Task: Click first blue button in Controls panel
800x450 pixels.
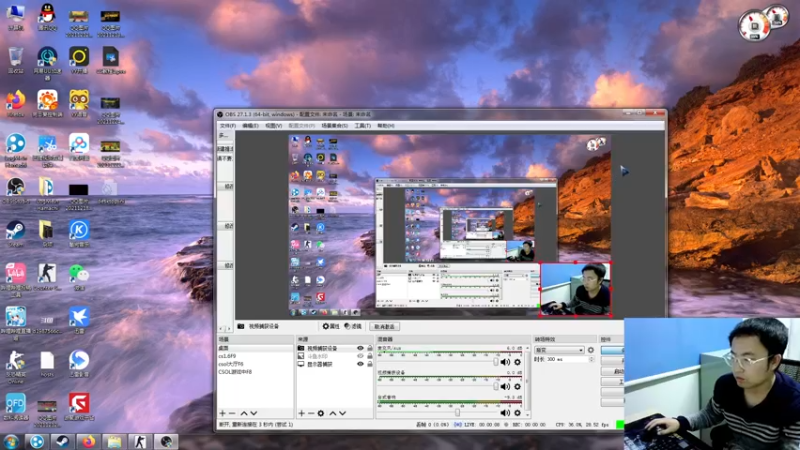Action: [612, 350]
